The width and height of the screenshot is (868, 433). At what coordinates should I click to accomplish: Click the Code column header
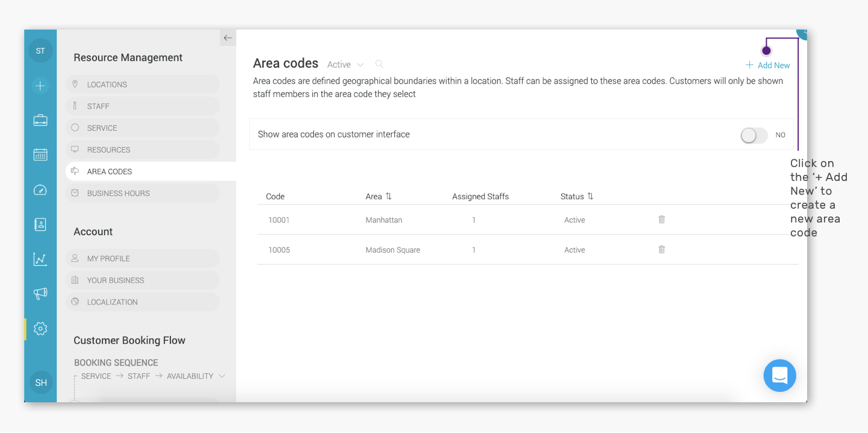[x=275, y=197]
